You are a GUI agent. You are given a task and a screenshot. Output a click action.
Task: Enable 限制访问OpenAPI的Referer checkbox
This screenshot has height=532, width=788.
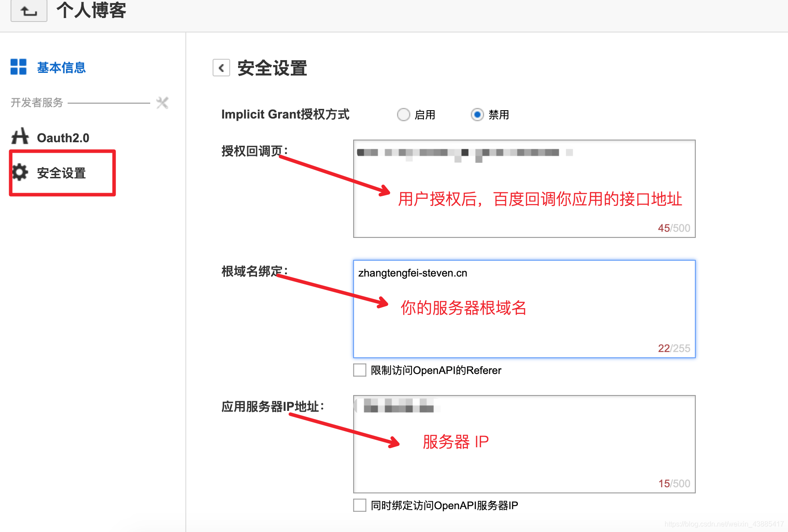(x=360, y=370)
